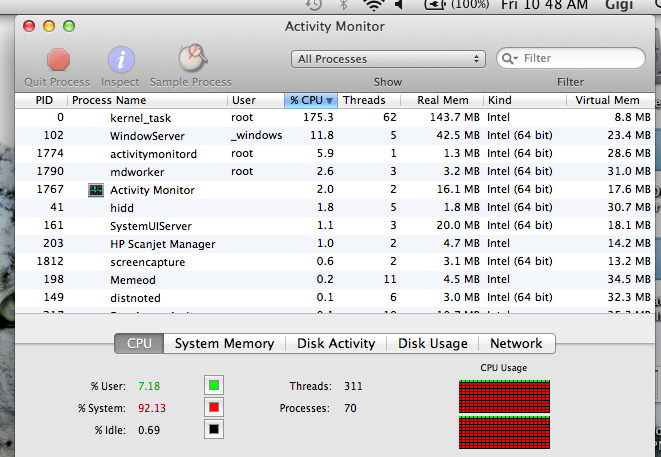Select the screencapture process row
The height and width of the screenshot is (457, 661).
click(x=335, y=262)
